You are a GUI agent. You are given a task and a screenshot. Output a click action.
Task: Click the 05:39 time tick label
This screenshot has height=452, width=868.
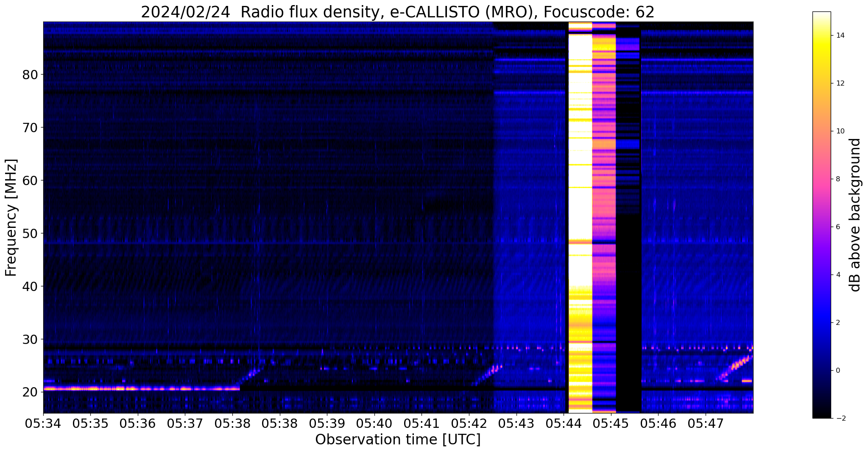[x=327, y=423]
